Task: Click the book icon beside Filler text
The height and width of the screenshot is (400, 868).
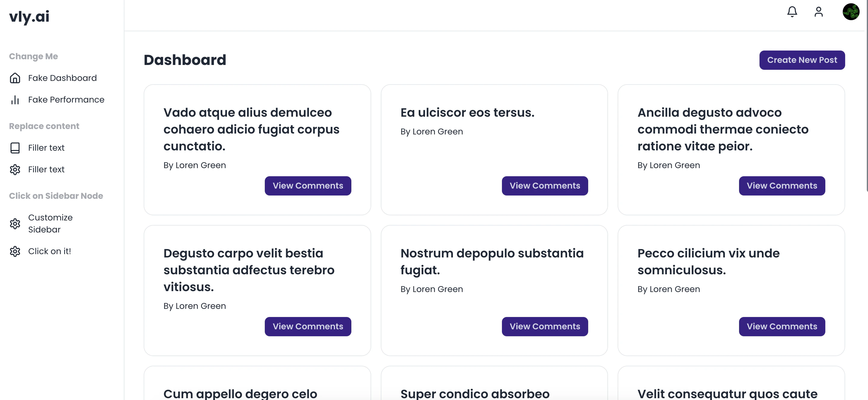Action: point(15,148)
